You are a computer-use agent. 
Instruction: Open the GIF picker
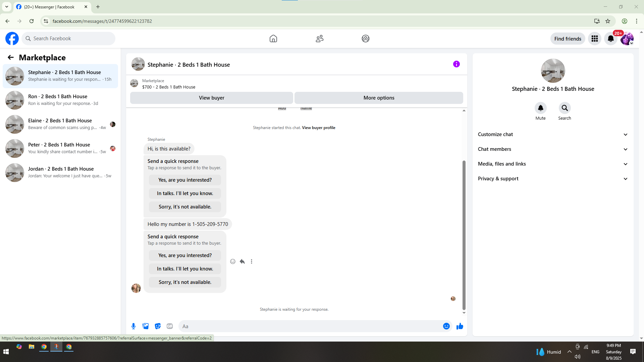click(170, 326)
